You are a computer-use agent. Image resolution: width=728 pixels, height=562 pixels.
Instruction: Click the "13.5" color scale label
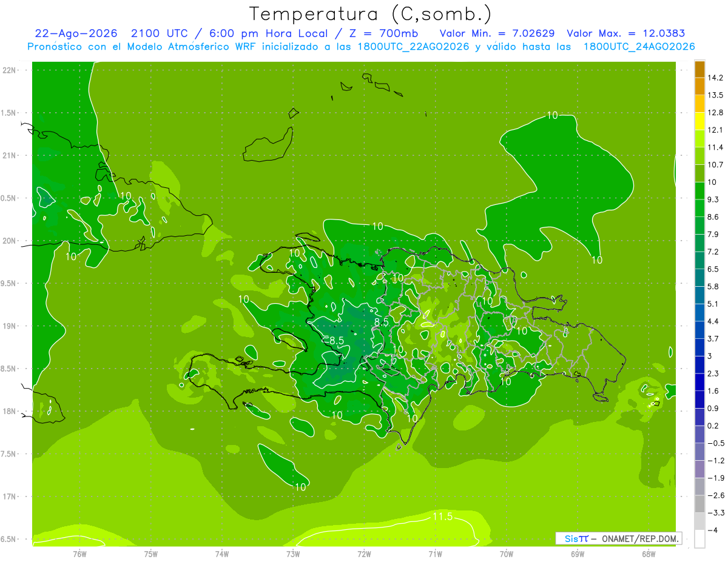pyautogui.click(x=715, y=95)
